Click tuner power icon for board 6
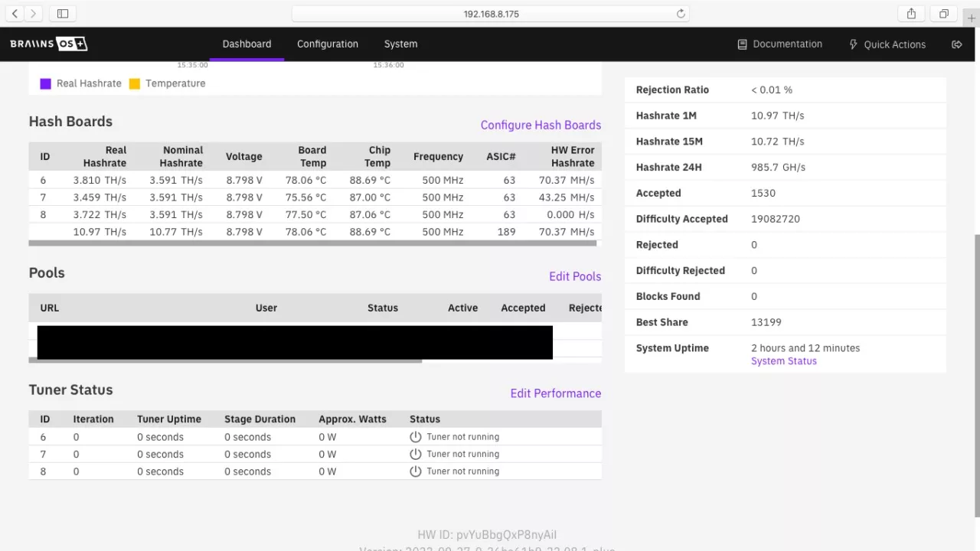Image resolution: width=980 pixels, height=551 pixels. (x=416, y=437)
